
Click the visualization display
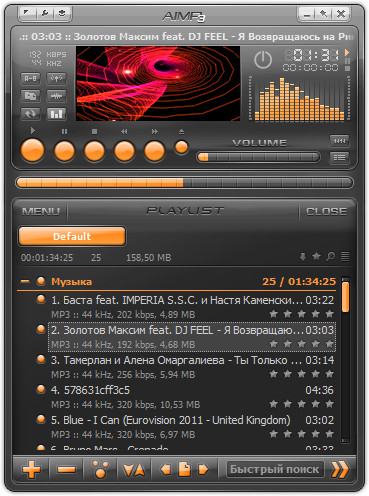(158, 83)
